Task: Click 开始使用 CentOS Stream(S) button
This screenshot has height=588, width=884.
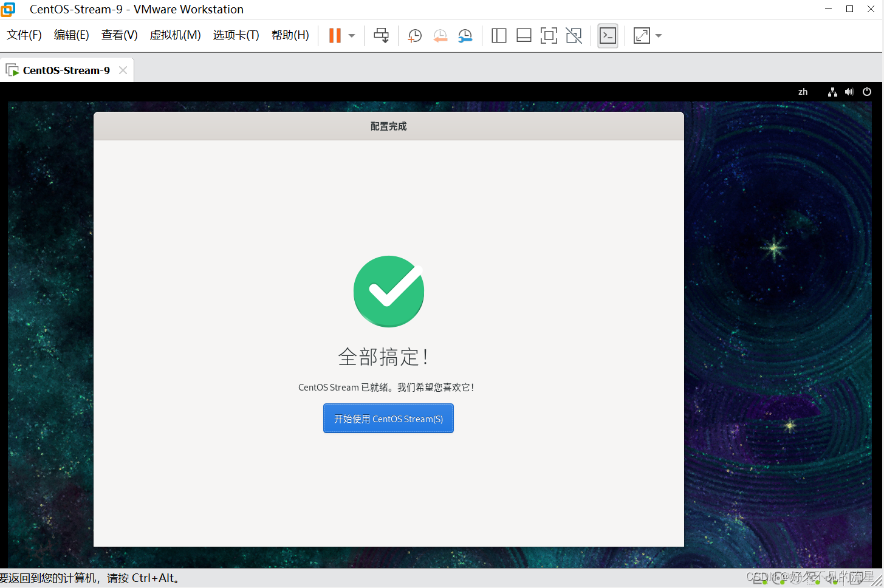Action: tap(388, 419)
